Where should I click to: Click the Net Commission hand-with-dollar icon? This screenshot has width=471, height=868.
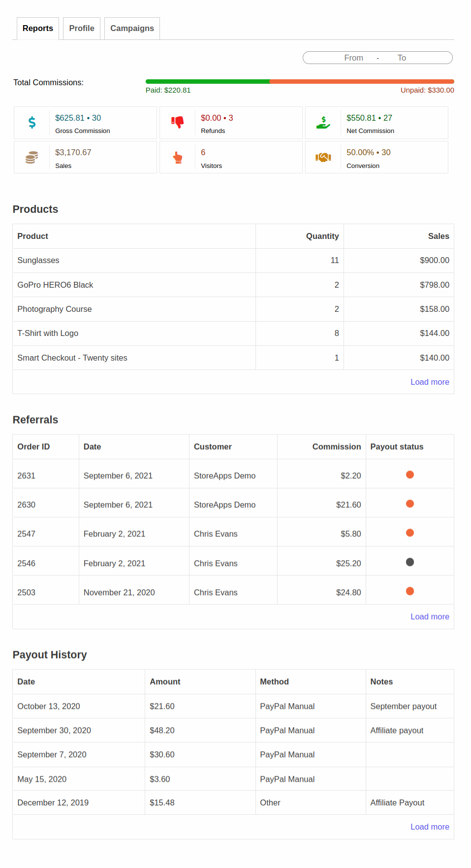pos(323,123)
